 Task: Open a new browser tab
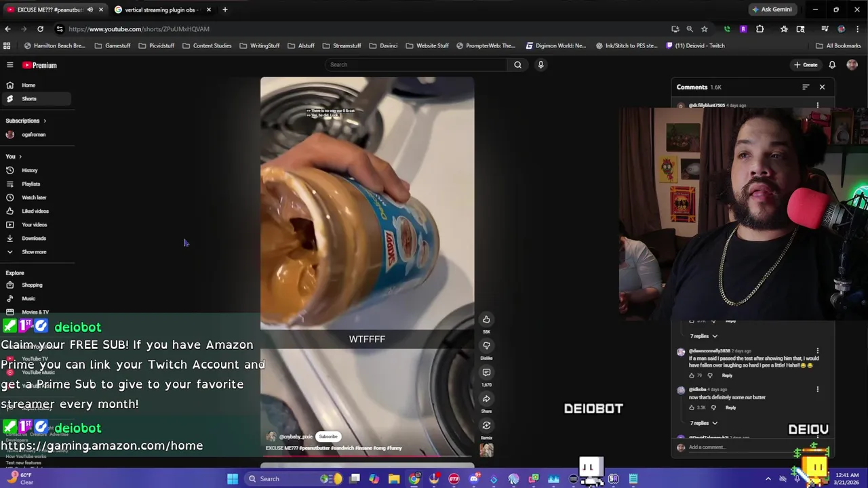pyautogui.click(x=225, y=9)
